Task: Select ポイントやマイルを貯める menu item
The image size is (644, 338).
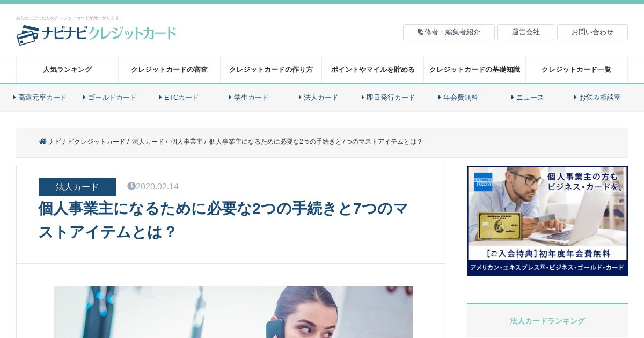Action: [x=373, y=70]
